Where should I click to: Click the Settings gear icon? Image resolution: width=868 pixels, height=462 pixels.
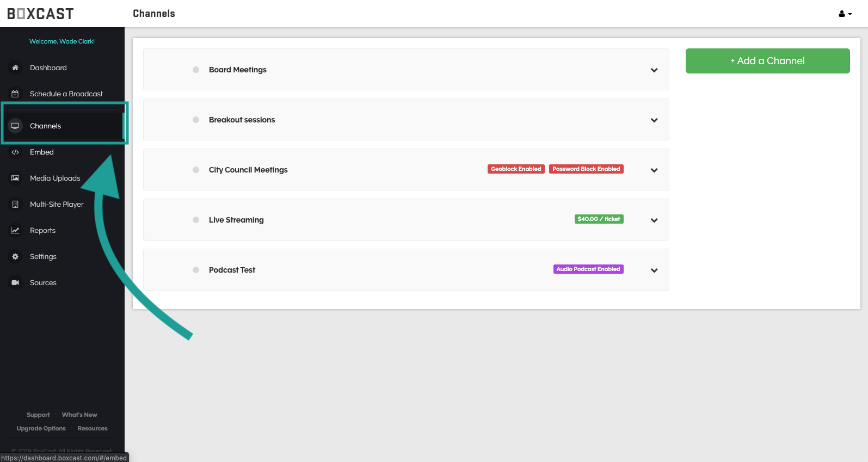coord(15,257)
